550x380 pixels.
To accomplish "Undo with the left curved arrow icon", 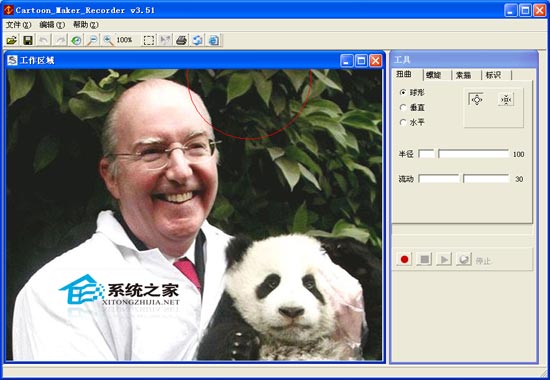I will [44, 40].
